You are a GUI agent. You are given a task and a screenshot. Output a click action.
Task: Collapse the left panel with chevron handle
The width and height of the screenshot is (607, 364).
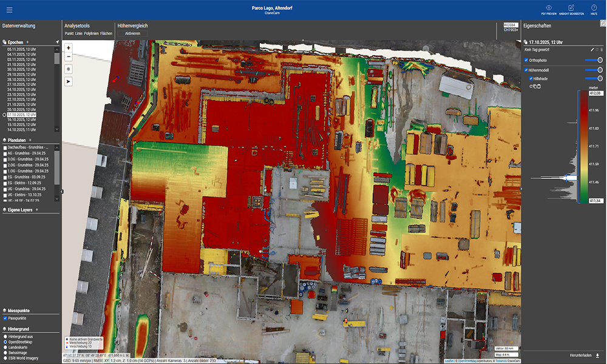[x=61, y=191]
